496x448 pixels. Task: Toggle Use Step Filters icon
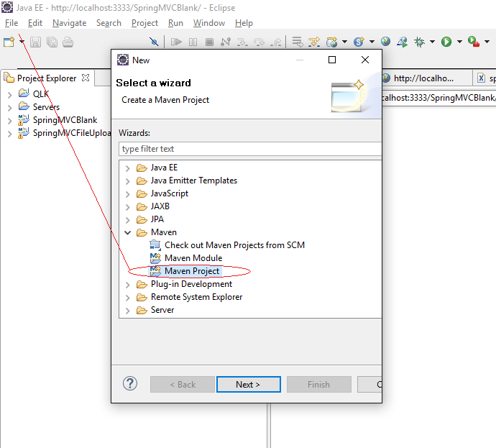314,42
